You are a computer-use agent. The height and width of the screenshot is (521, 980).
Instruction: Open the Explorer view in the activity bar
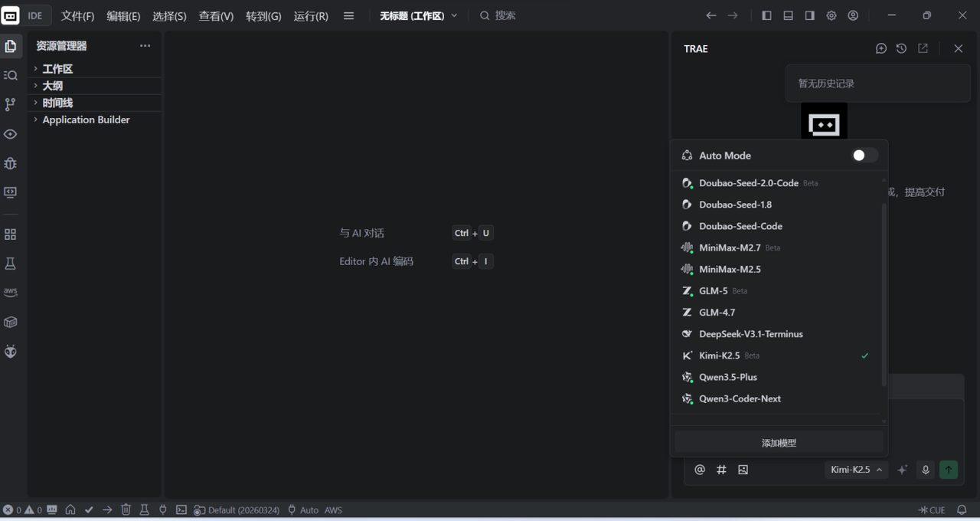pyautogui.click(x=11, y=46)
